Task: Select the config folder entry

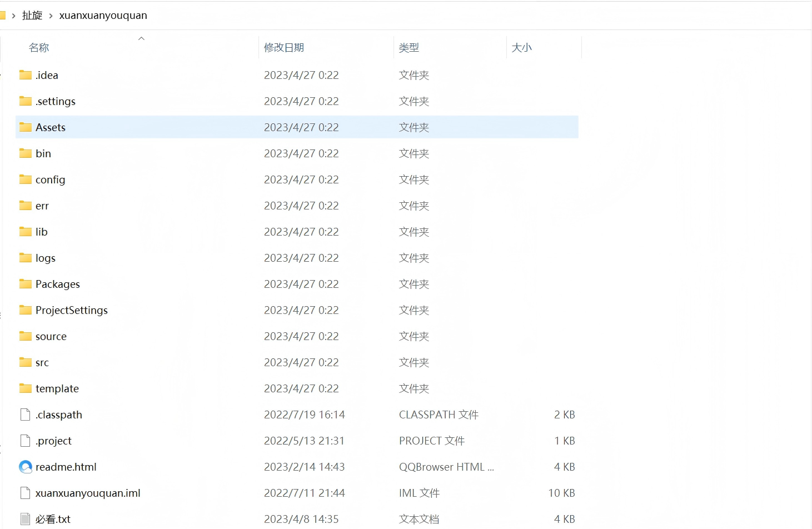Action: (51, 179)
